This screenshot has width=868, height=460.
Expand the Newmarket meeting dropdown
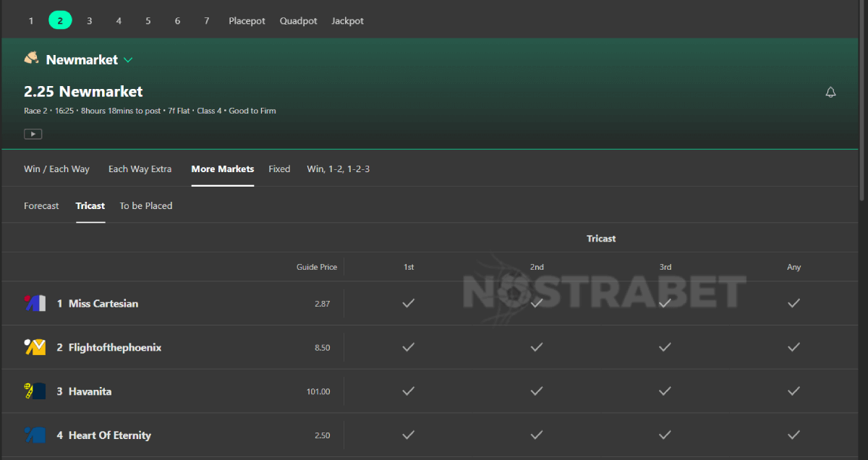[x=128, y=60]
